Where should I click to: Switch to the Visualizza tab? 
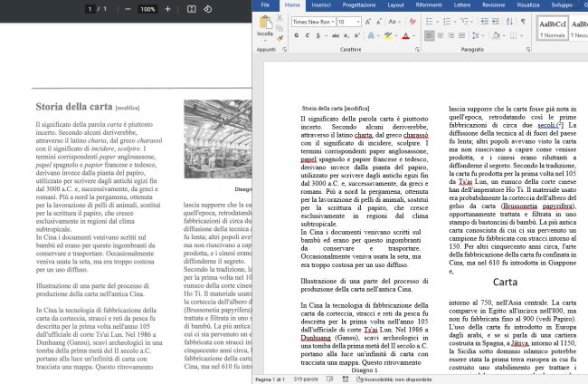(x=528, y=5)
